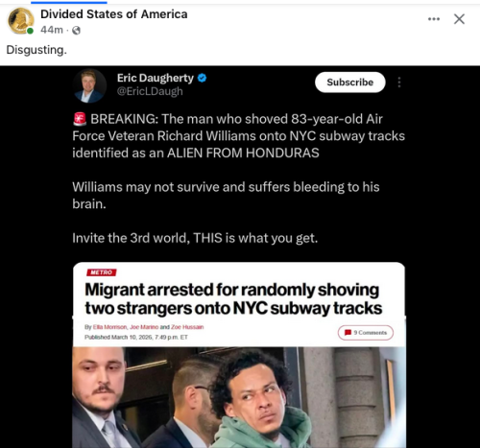
Task: Click author link Zoe Hussain
Action: coord(187,327)
